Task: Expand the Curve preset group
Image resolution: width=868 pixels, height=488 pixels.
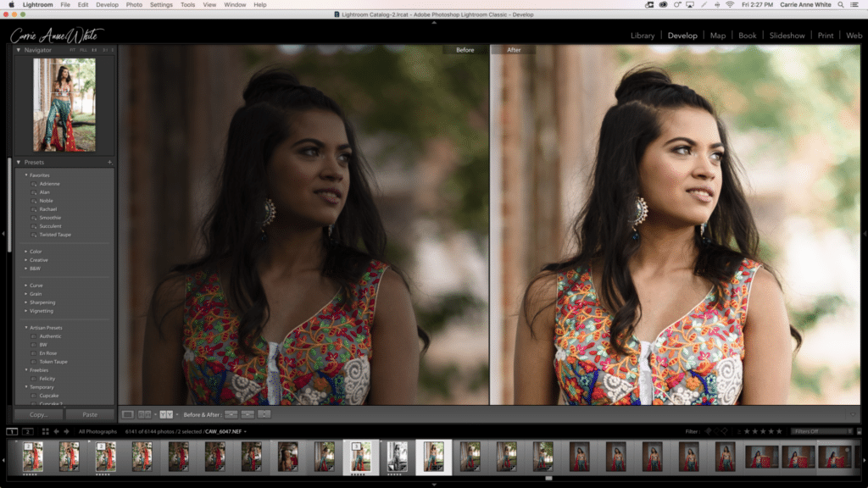Action: pyautogui.click(x=26, y=286)
